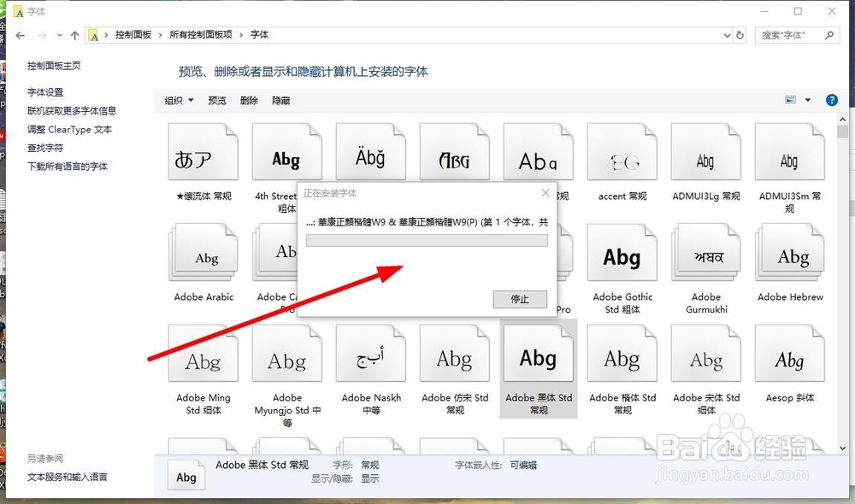Click the scrollbar up arrow
Viewport: 855px width, 504px height.
[843, 119]
